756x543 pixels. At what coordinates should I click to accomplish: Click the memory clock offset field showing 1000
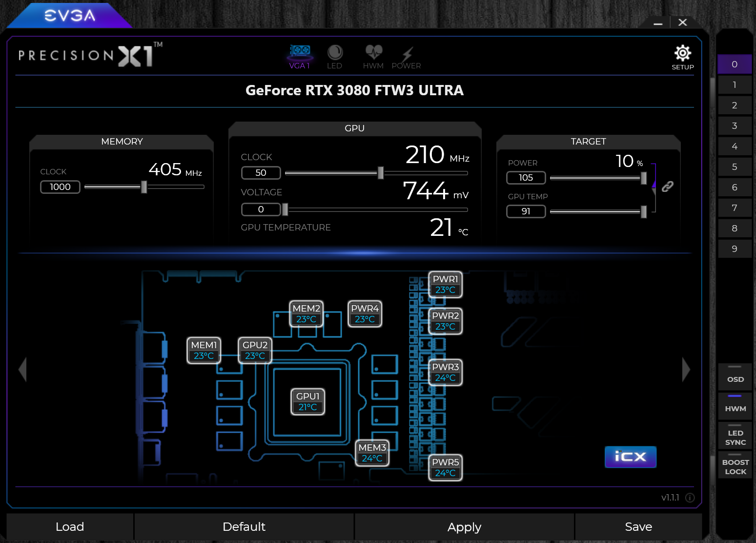[x=60, y=187]
